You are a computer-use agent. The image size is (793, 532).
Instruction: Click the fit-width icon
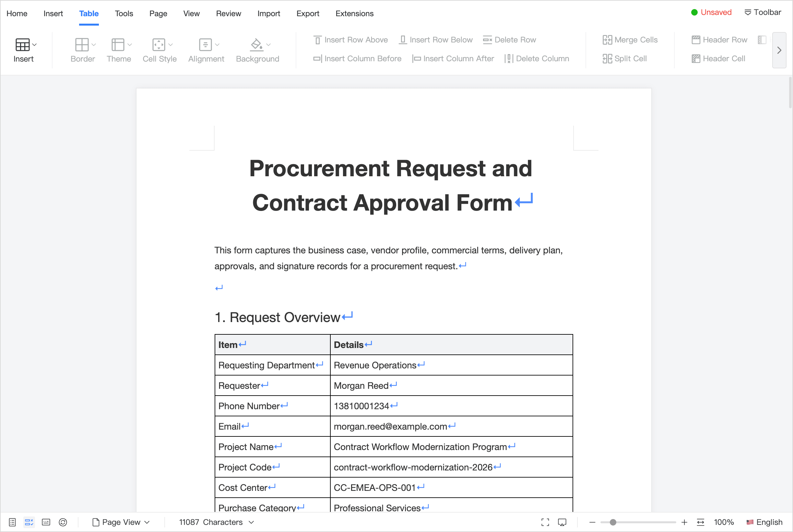[700, 522]
